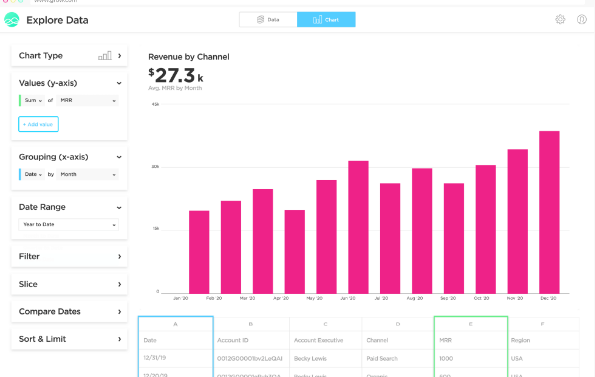Select column C header in table
The image size is (595, 377).
326,324
